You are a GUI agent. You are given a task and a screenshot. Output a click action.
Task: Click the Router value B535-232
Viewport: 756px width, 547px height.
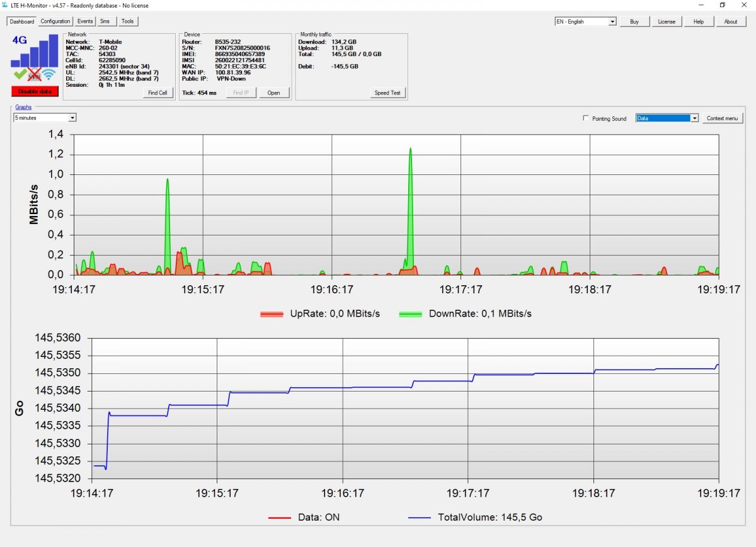pos(228,42)
